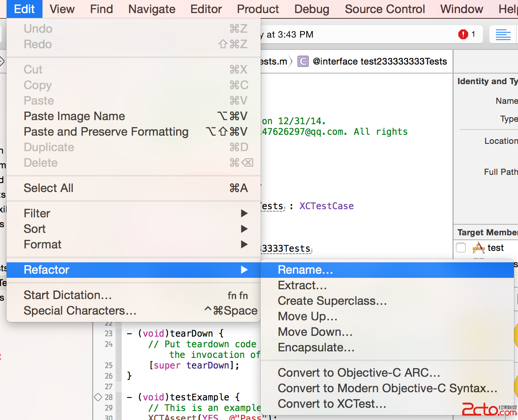
Task: Choose Rename… from the Refactor submenu
Action: point(305,270)
